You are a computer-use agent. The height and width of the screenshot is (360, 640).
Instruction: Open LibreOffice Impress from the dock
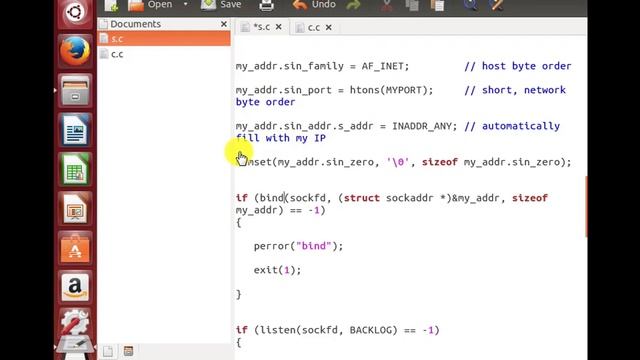(75, 209)
